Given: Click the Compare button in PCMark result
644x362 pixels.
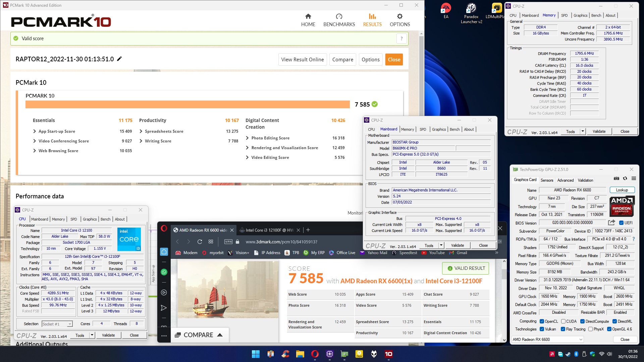Looking at the screenshot, I should tap(343, 60).
